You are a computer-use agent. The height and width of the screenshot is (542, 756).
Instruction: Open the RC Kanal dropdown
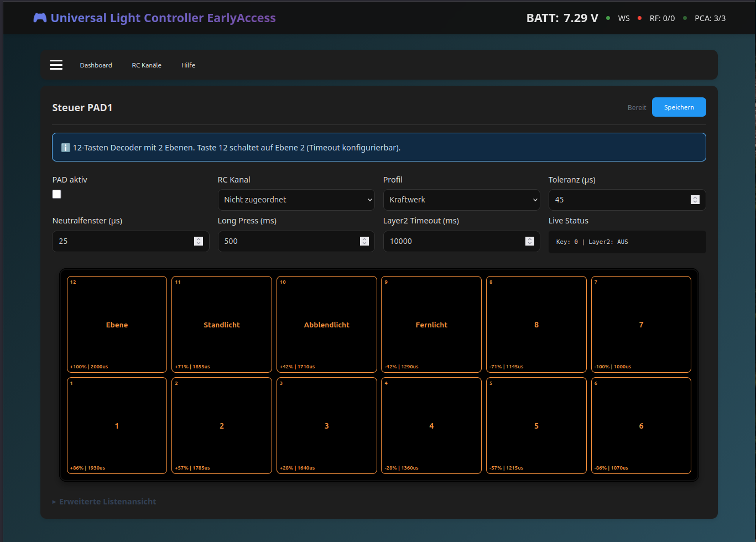pos(296,200)
